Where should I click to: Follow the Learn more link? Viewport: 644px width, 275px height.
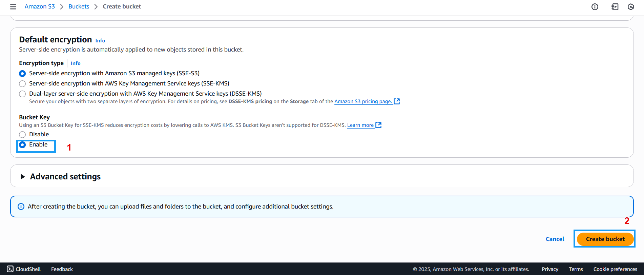coord(360,125)
